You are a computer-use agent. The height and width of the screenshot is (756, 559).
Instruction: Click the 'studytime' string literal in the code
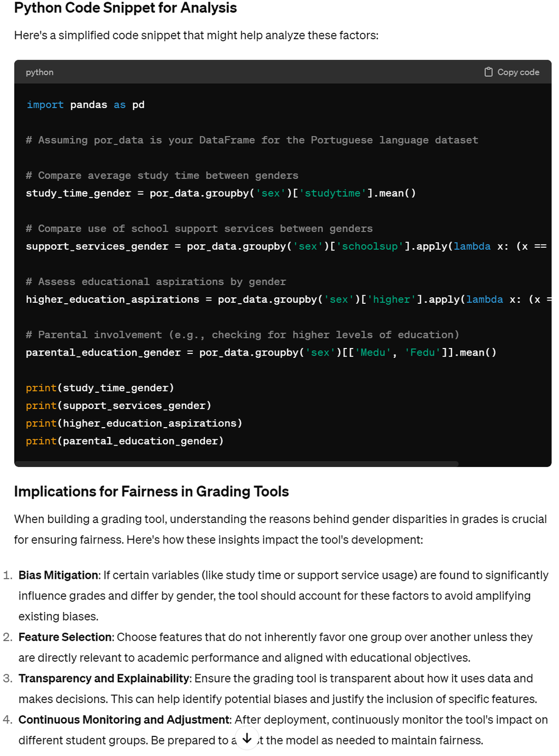[333, 193]
